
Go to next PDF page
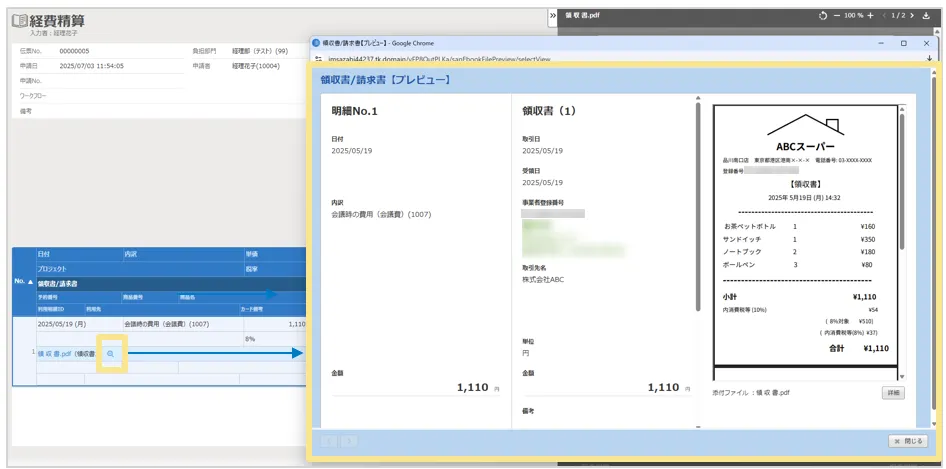pos(914,15)
